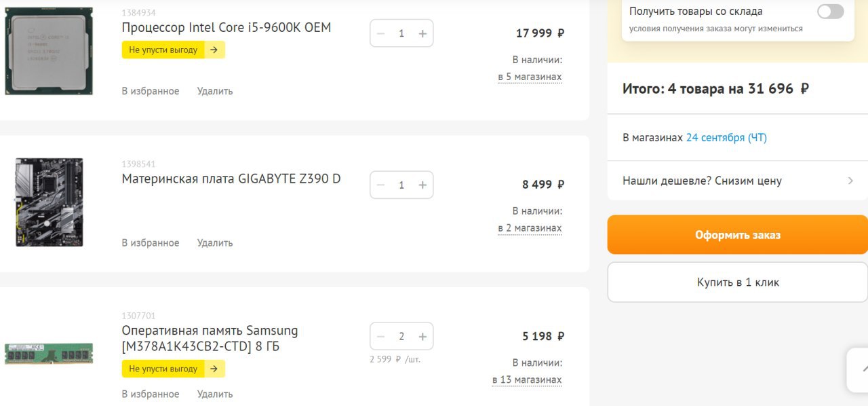
Task: Increase quantity of Intel Core i5-9600K processor
Action: (x=422, y=33)
